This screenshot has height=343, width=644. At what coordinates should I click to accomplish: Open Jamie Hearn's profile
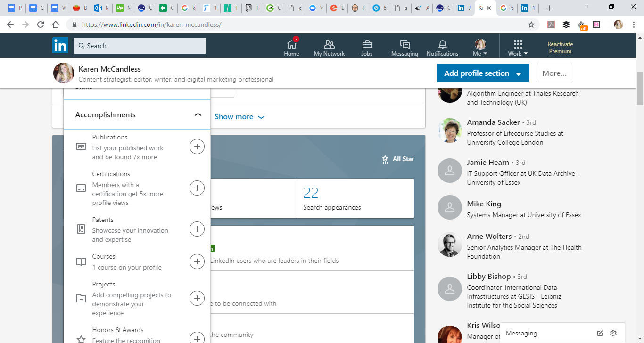pos(488,163)
